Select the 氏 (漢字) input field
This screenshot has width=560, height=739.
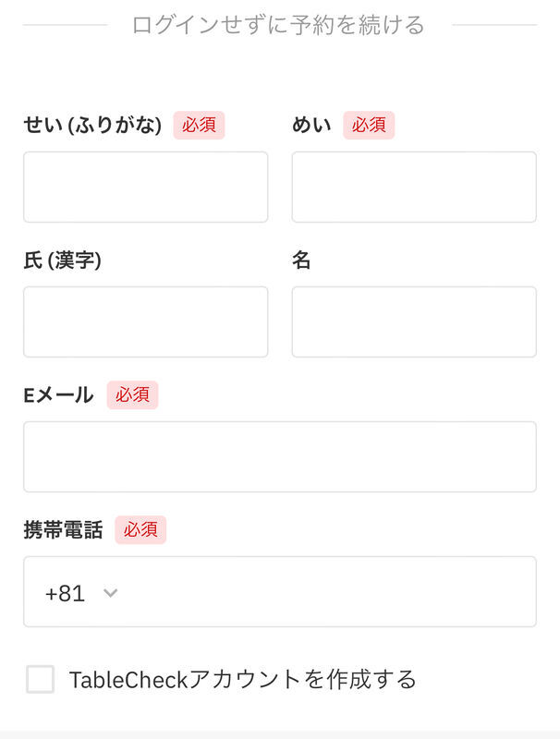[146, 321]
